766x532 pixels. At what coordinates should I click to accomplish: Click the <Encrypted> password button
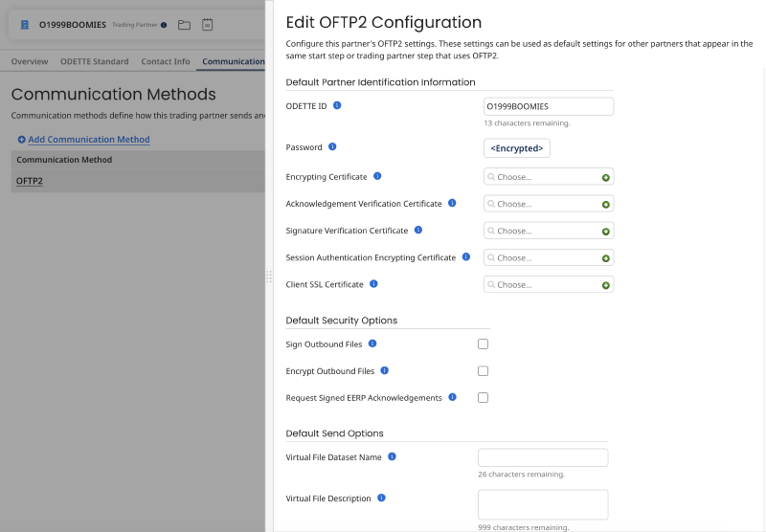517,148
